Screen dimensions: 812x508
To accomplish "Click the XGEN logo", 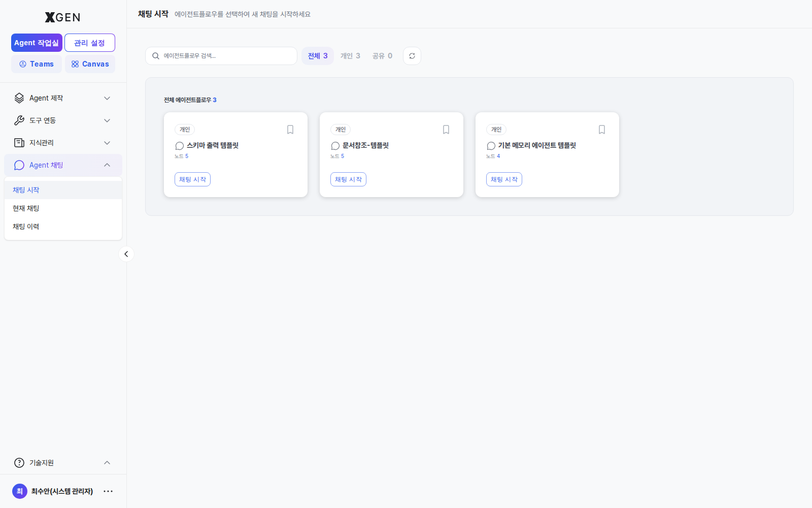I will [x=62, y=17].
